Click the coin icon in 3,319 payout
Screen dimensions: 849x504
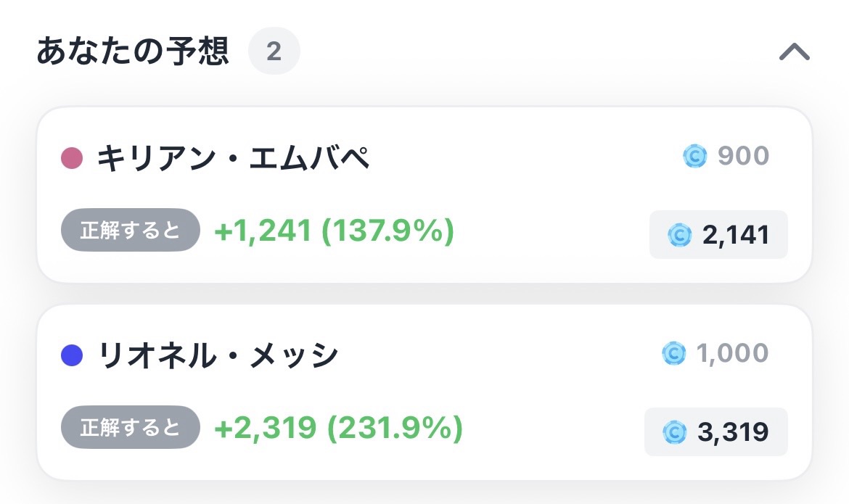coord(675,432)
